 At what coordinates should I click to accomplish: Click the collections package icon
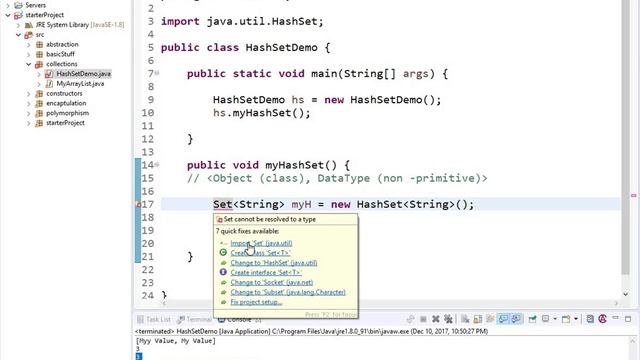39,64
